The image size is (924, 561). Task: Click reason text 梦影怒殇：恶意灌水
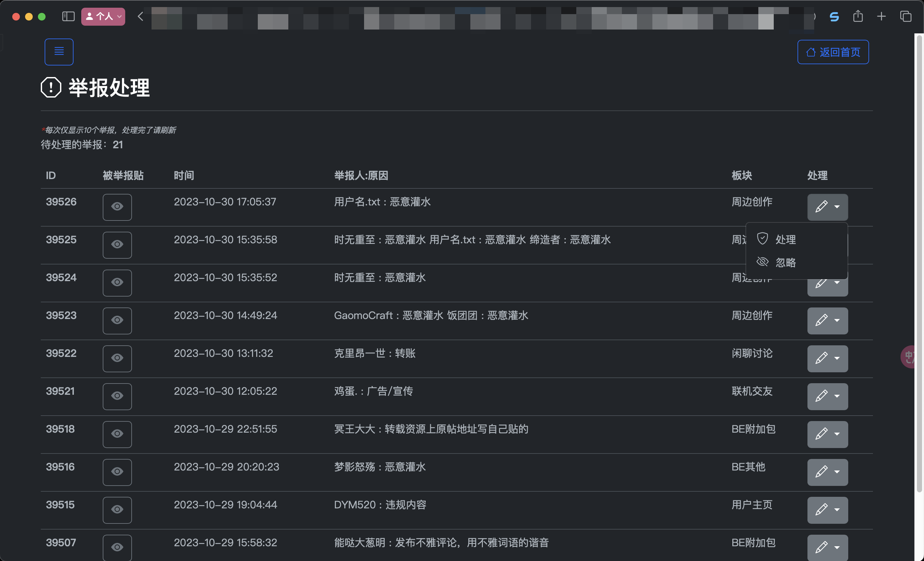379,467
